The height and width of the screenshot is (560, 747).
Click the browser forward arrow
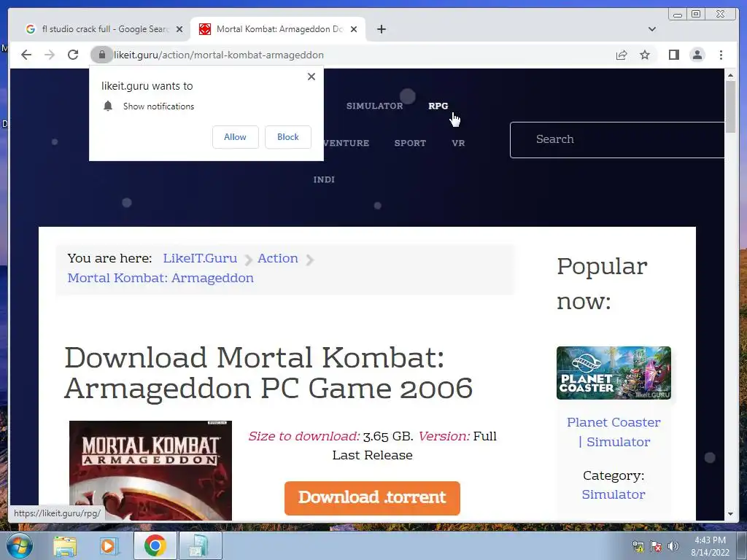[x=50, y=55]
